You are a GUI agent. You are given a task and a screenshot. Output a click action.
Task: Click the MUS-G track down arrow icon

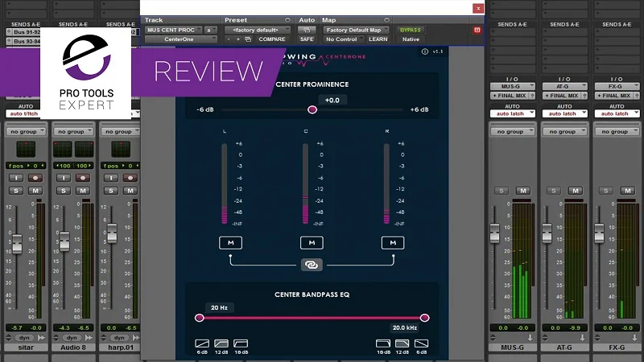click(530, 338)
